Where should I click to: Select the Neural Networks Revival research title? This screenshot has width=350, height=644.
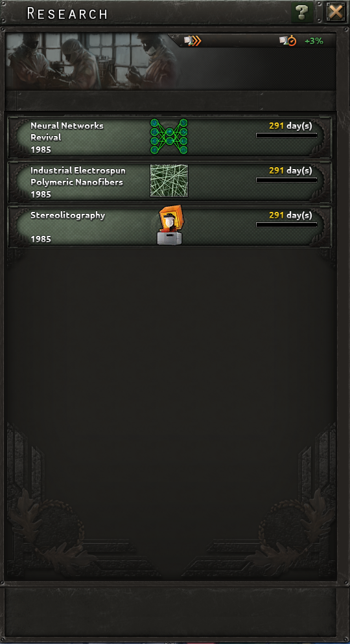pos(67,132)
